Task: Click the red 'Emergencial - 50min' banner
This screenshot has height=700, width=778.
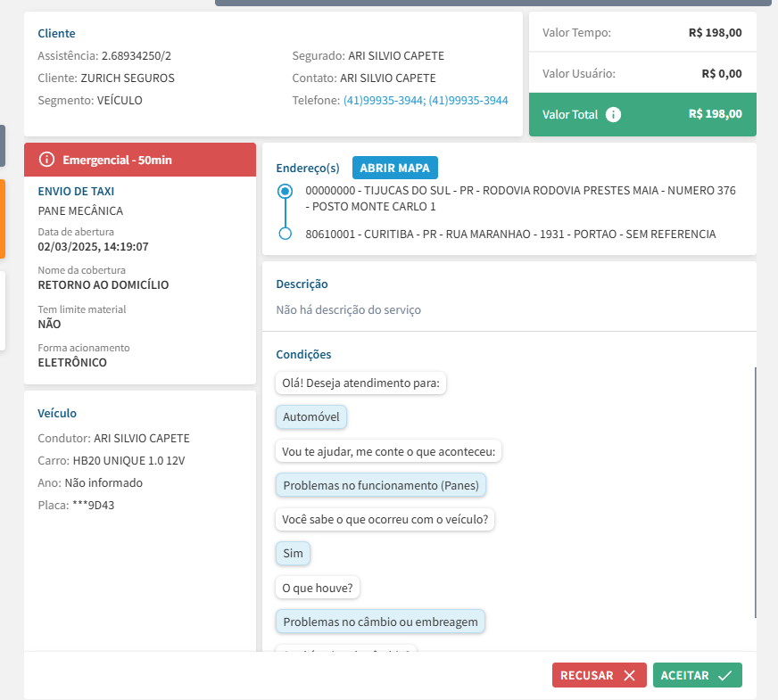Action: (x=140, y=160)
